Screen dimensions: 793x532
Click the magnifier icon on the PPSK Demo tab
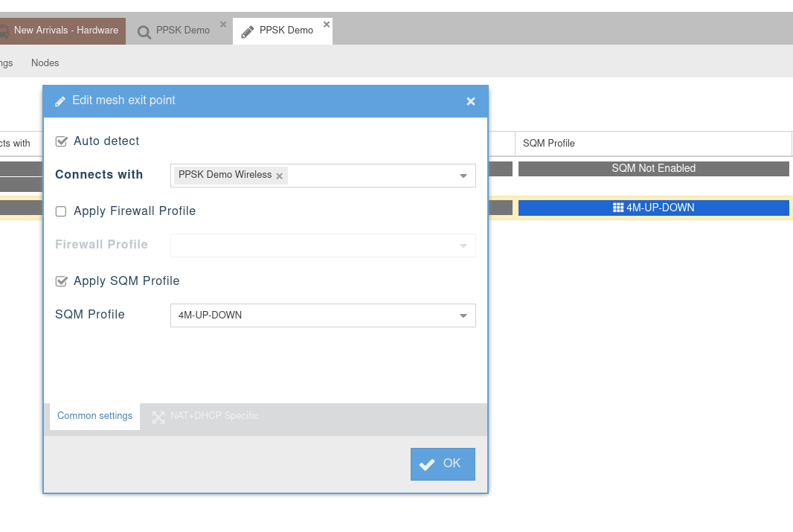click(144, 32)
